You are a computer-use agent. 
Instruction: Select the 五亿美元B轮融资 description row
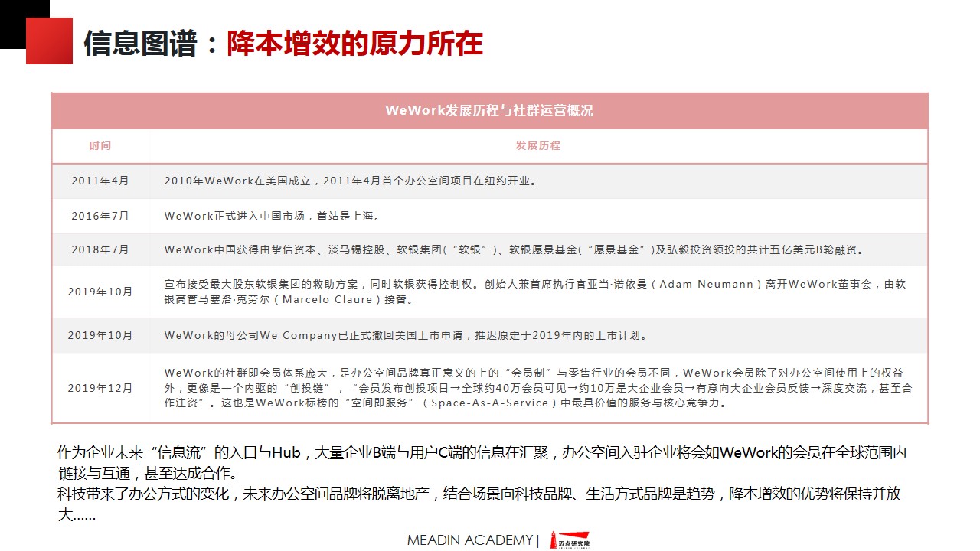click(514, 249)
